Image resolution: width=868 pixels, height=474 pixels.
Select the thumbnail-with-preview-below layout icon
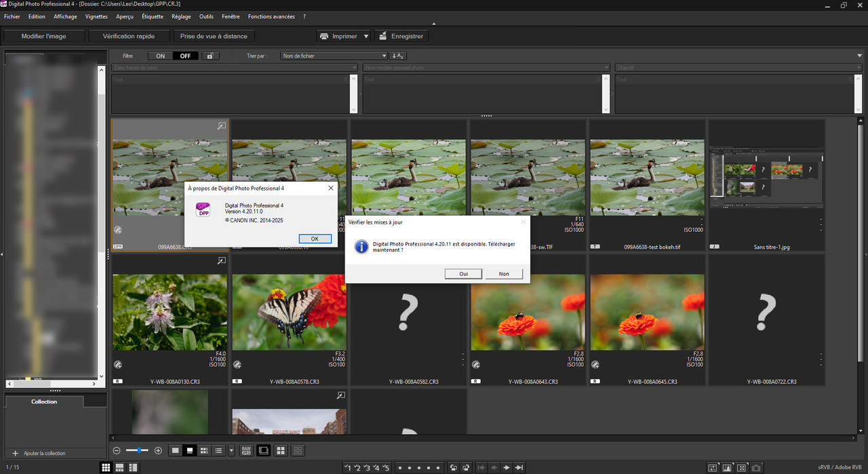tap(119, 467)
